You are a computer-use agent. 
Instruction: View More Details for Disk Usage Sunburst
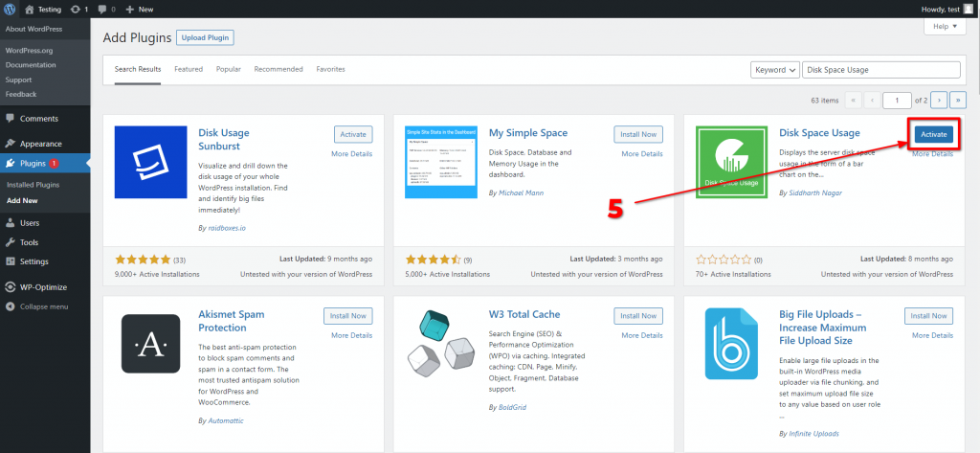pos(352,154)
